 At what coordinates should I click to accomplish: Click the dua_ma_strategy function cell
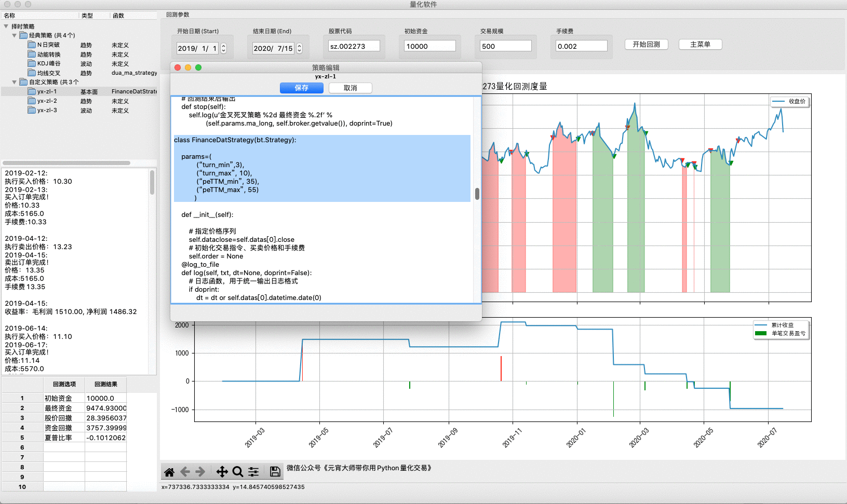pos(134,73)
